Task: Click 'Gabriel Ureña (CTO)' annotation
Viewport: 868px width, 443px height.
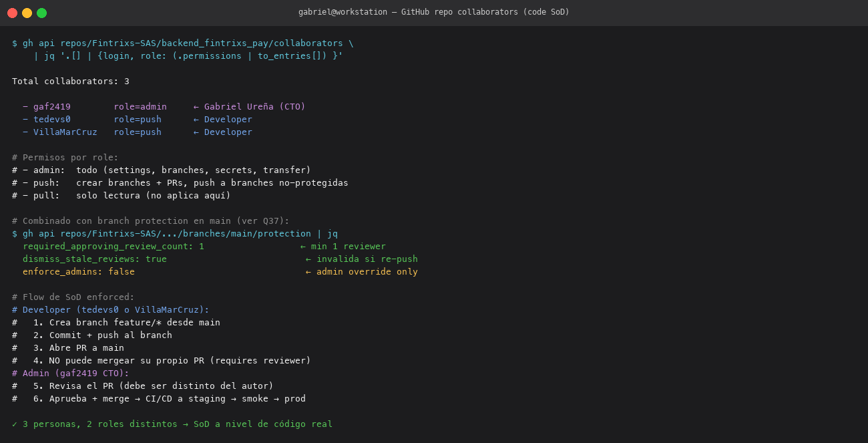Action: pyautogui.click(x=255, y=107)
